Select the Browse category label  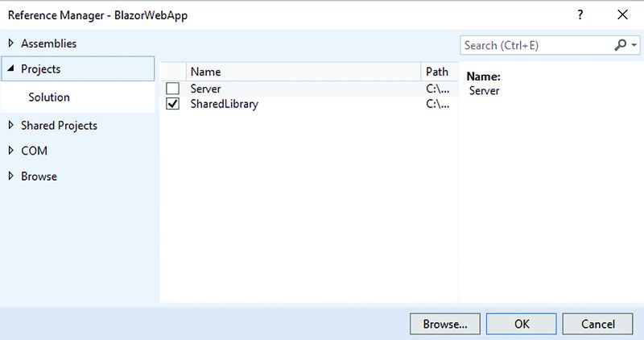pyautogui.click(x=39, y=176)
